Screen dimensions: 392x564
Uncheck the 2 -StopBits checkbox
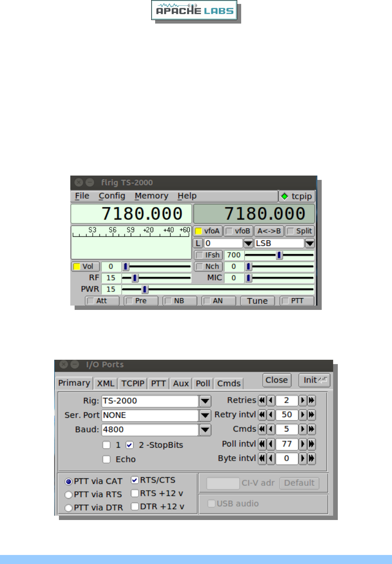pyautogui.click(x=130, y=445)
